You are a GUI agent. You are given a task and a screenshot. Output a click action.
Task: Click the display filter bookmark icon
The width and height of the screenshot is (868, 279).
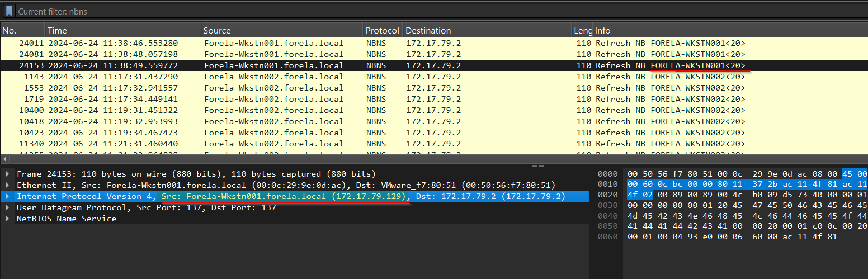9,11
